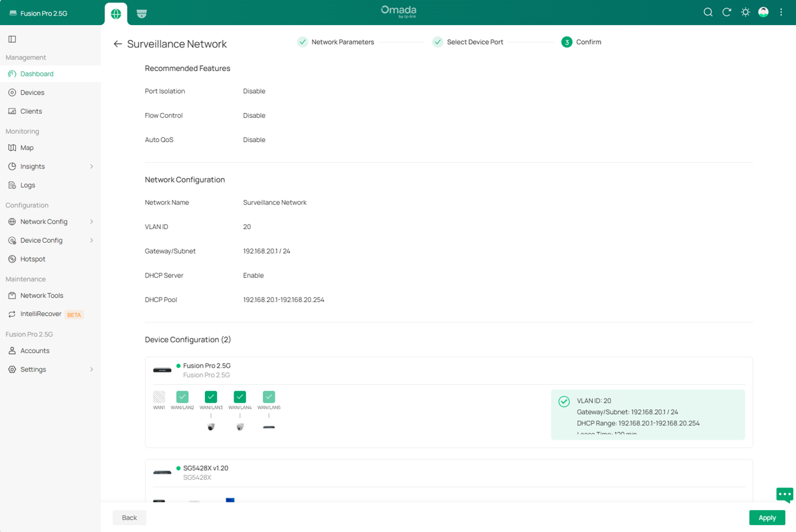The width and height of the screenshot is (796, 532).
Task: Open the global network view globe icon
Action: (x=116, y=14)
